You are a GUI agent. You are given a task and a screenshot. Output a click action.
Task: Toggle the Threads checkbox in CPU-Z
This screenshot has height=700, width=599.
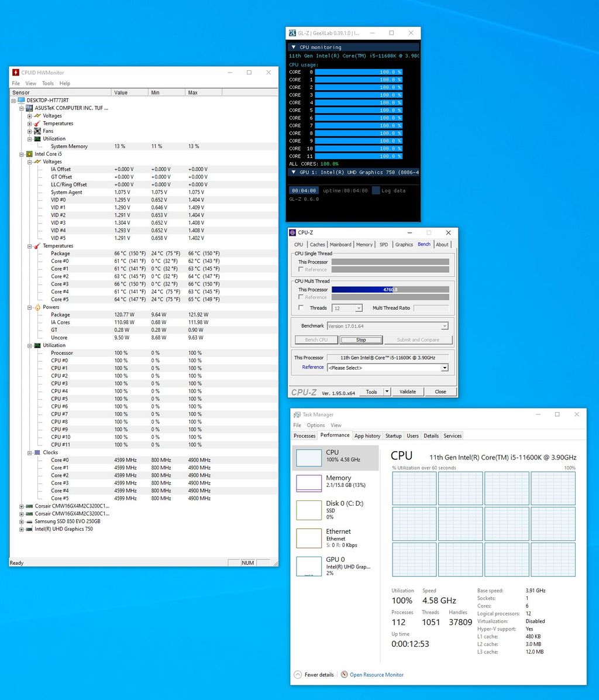pyautogui.click(x=301, y=308)
